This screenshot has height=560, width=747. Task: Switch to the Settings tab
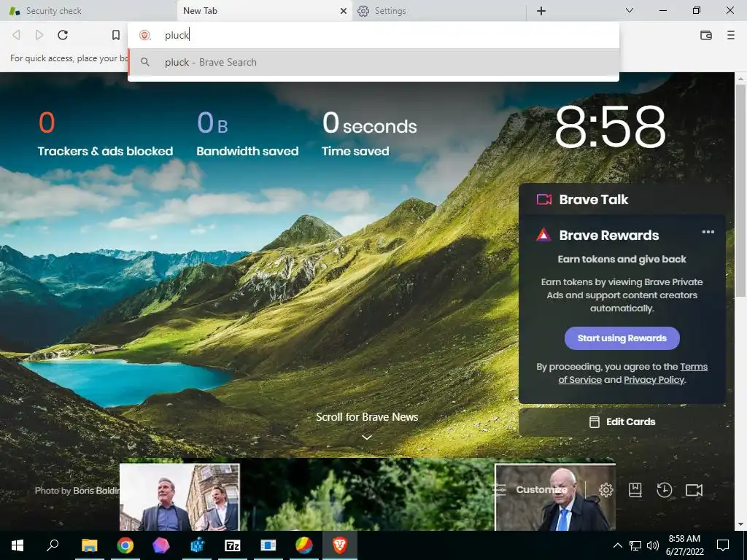click(438, 11)
